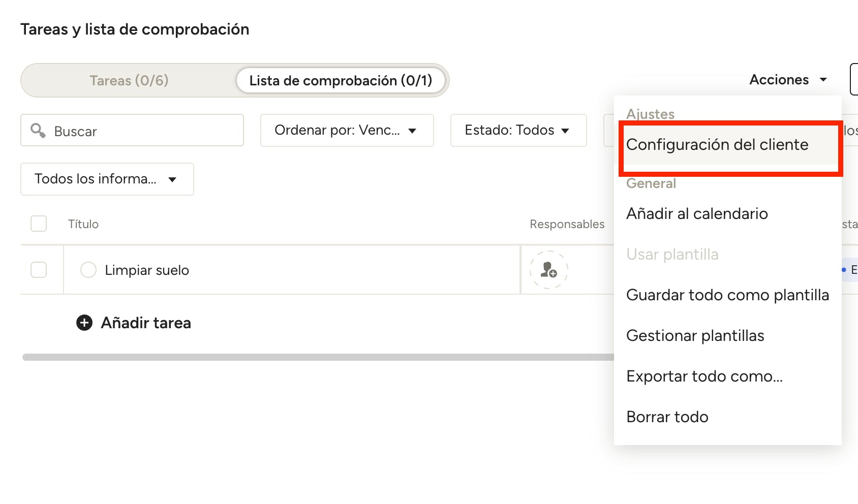The width and height of the screenshot is (858, 504).
Task: Open Gestionar plantillas option
Action: pos(695,336)
